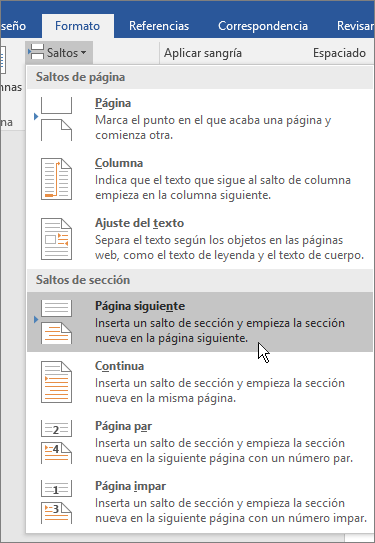Select the Columna break option
The width and height of the screenshot is (375, 543).
click(x=200, y=179)
